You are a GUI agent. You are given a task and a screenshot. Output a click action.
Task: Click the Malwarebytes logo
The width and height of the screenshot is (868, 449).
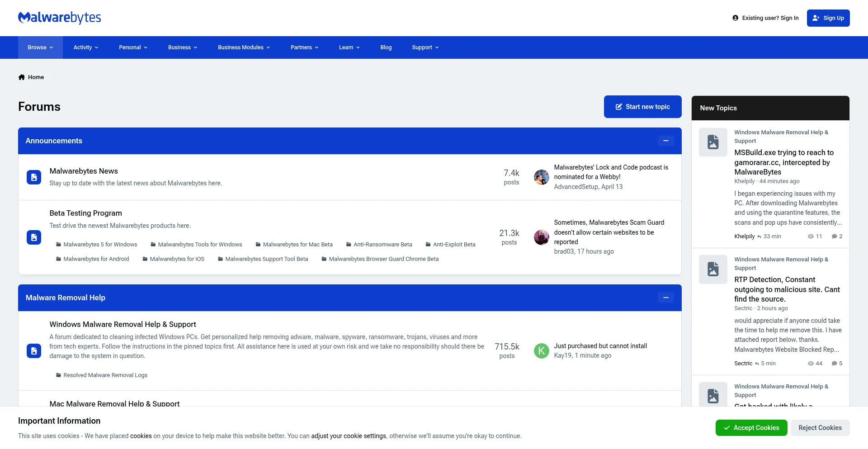click(59, 18)
